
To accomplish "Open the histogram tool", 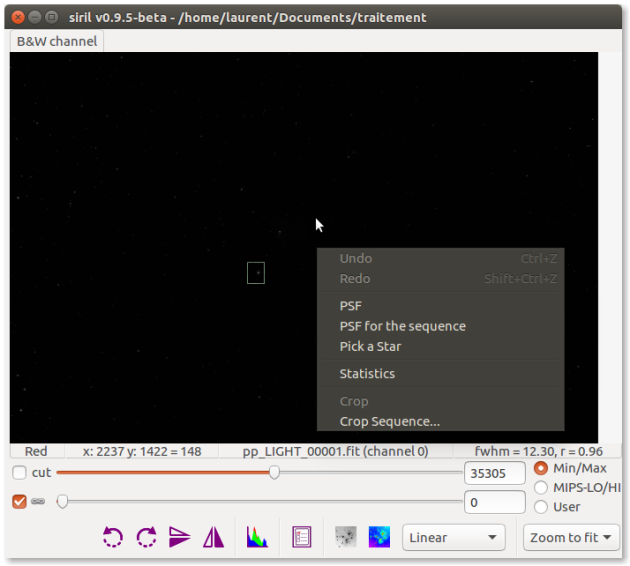I will click(257, 537).
